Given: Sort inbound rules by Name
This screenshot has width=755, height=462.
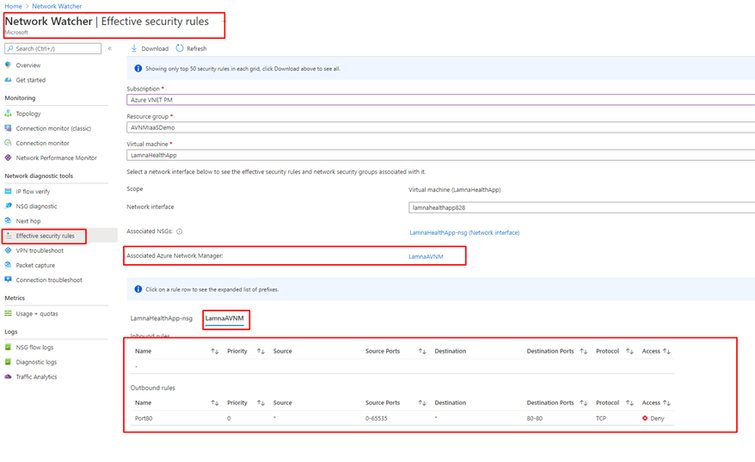Looking at the screenshot, I should 214,351.
